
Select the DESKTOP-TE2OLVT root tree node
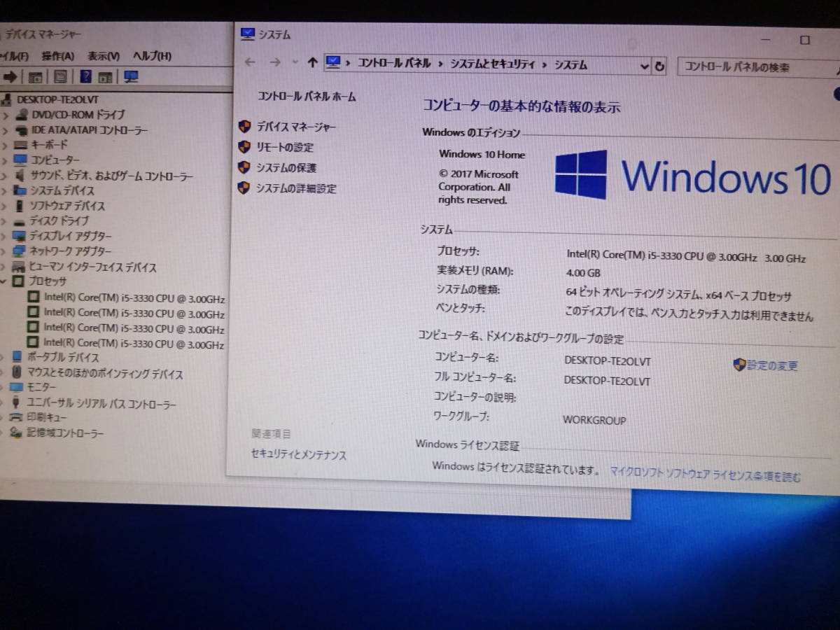click(58, 99)
